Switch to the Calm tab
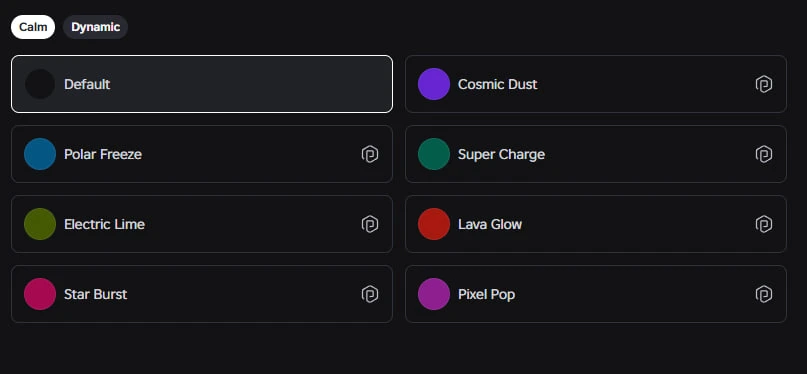This screenshot has width=807, height=374. [x=33, y=27]
